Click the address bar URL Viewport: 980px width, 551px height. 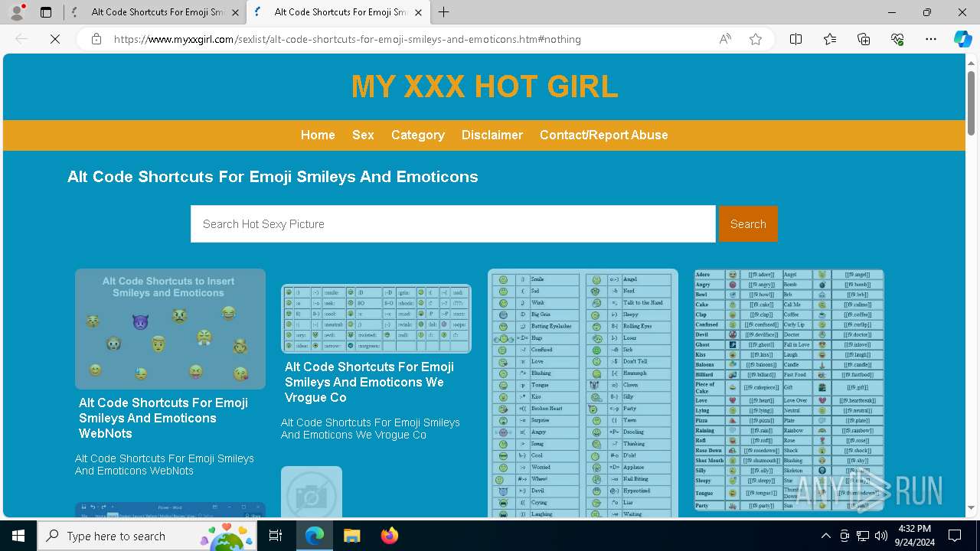(x=348, y=39)
